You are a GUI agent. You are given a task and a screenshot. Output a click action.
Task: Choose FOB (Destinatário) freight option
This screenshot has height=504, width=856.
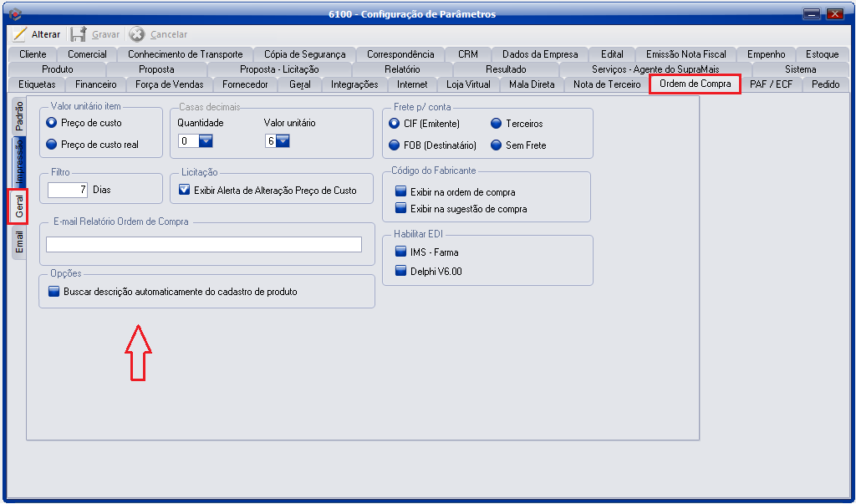coord(395,145)
